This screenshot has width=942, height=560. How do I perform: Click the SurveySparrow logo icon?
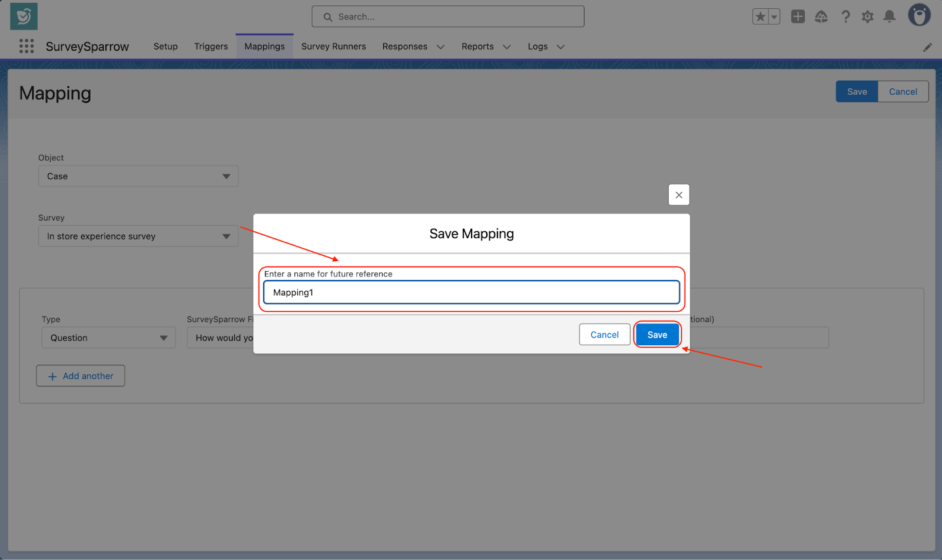point(24,16)
